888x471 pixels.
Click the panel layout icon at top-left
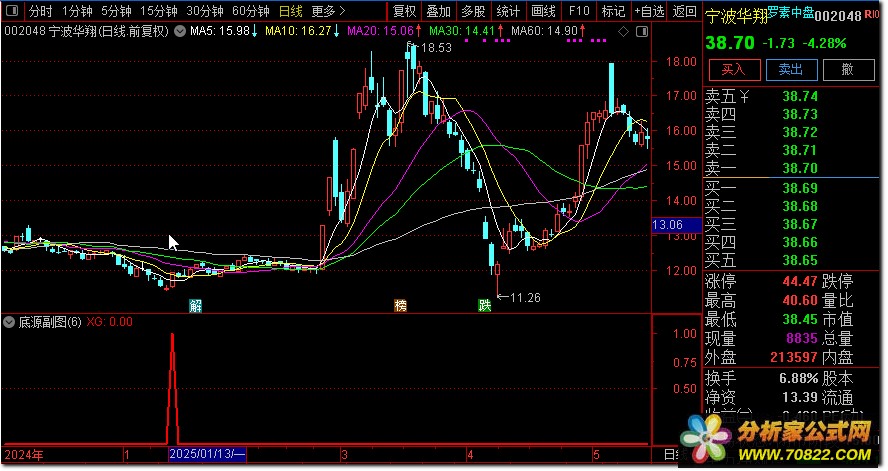[x=12, y=11]
